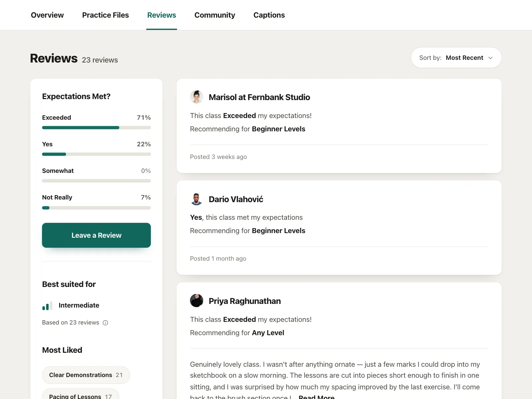Screen dimensions: 532x399
Task: Click This class Exceeded text in Priya's review
Action: (251, 320)
